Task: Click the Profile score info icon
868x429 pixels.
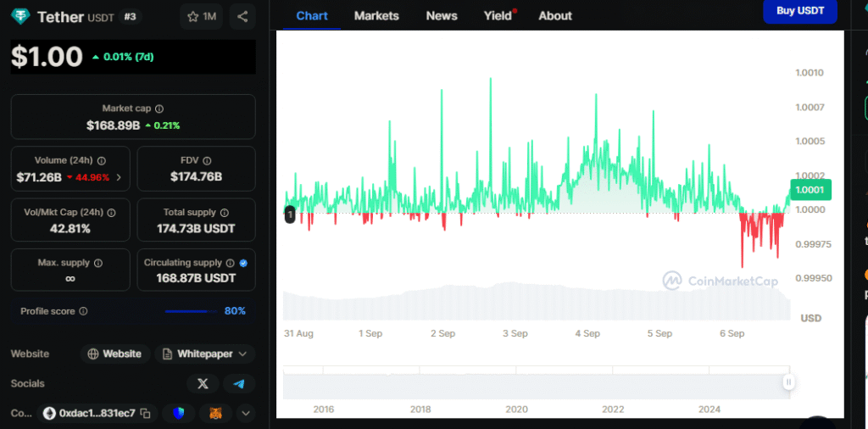Action: [83, 311]
